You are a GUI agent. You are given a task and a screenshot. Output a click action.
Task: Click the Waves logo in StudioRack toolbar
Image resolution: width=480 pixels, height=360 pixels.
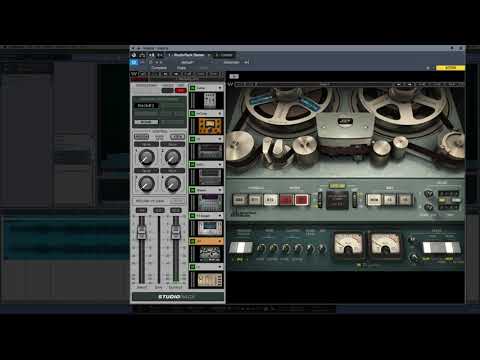[134, 74]
